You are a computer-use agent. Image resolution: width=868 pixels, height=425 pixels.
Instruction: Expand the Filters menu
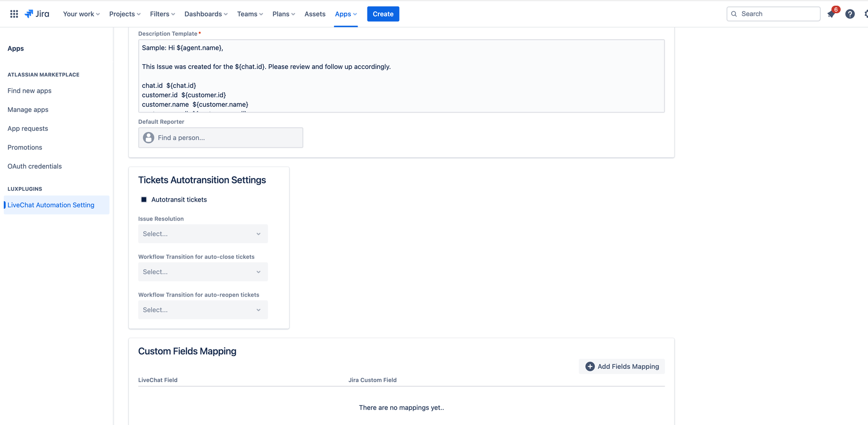click(x=162, y=14)
